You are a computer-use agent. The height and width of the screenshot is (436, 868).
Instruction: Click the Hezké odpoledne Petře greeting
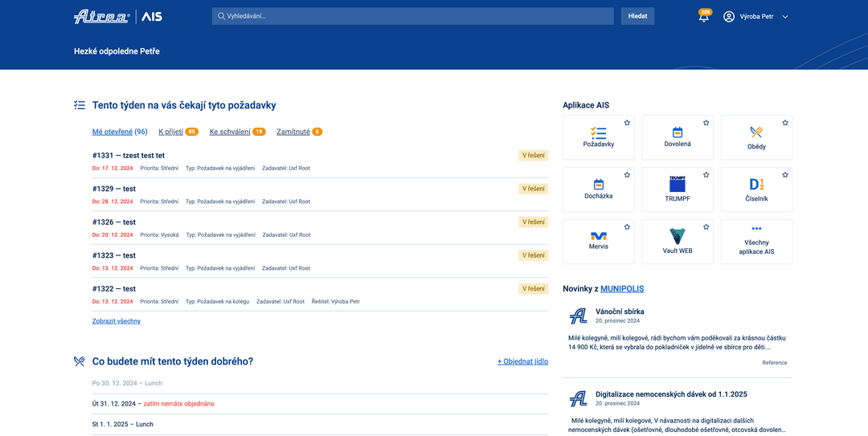(x=117, y=51)
